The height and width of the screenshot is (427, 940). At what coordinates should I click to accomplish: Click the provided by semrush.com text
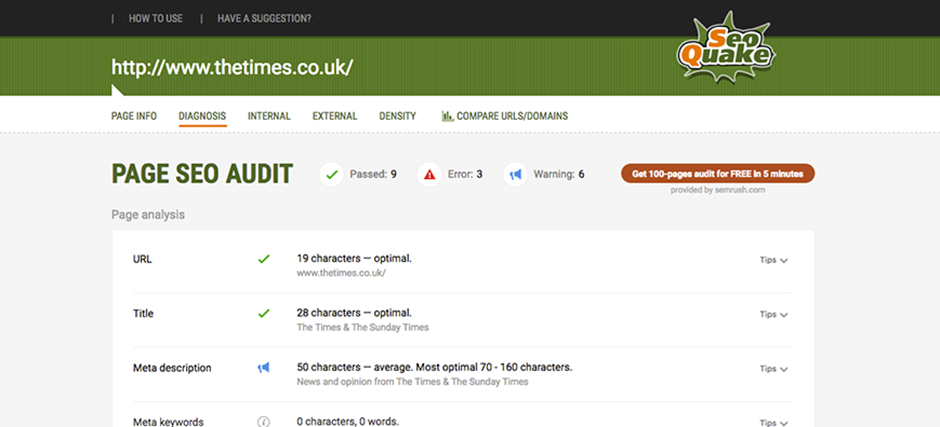718,190
